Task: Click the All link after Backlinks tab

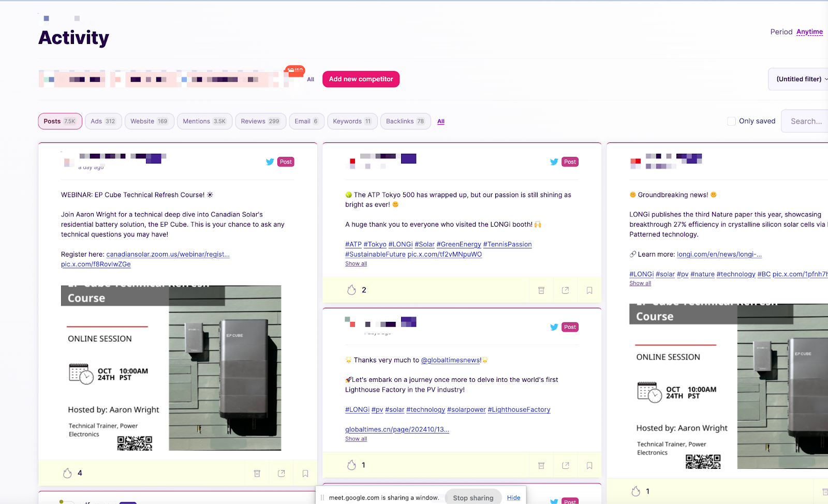Action: tap(441, 121)
